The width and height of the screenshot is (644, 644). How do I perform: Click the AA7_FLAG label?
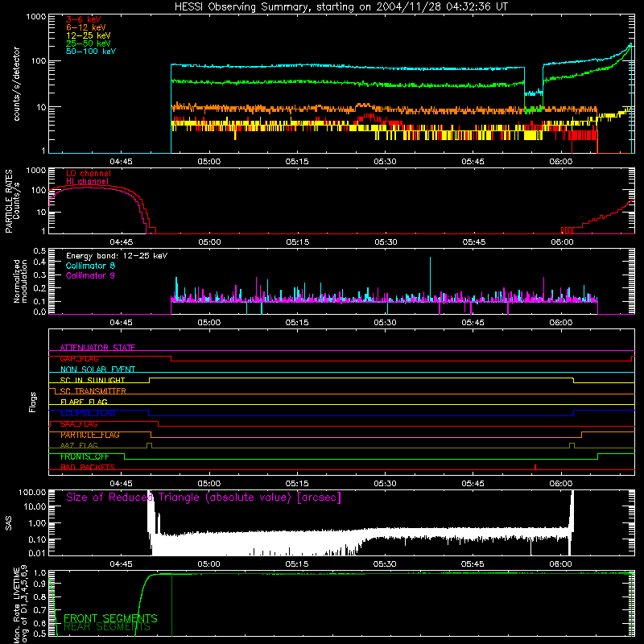pyautogui.click(x=79, y=446)
